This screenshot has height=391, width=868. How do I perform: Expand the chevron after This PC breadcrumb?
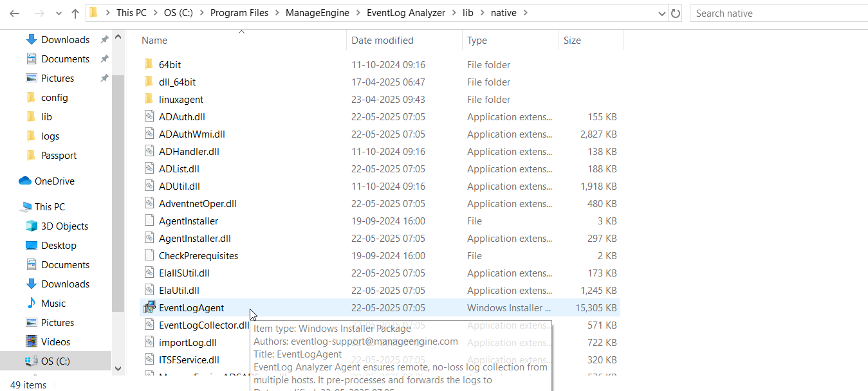[x=155, y=13]
